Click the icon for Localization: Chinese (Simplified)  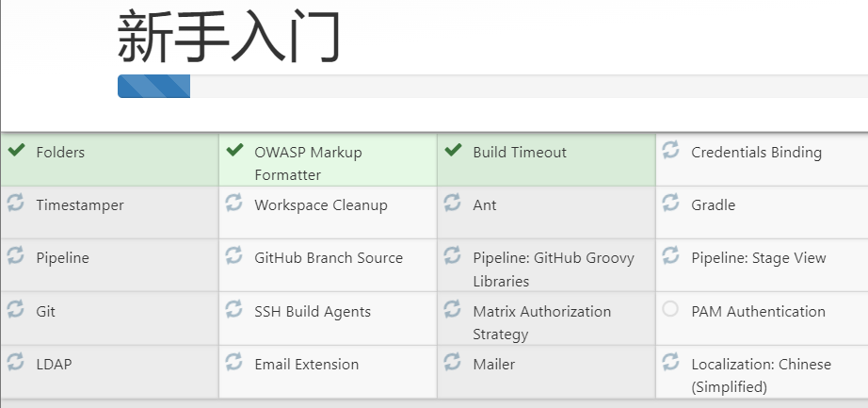pos(670,362)
